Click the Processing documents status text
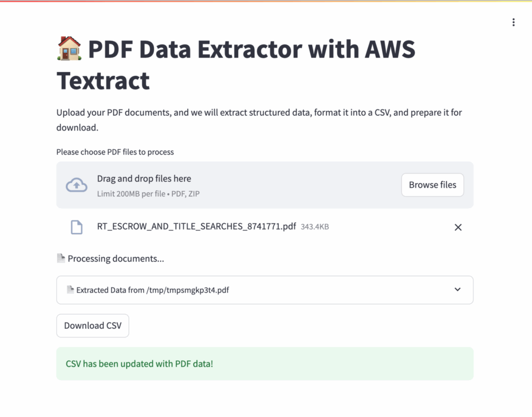This screenshot has height=417, width=532. pyautogui.click(x=116, y=259)
